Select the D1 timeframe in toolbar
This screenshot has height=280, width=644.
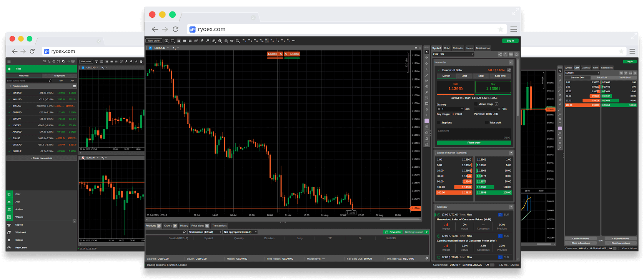click(x=277, y=40)
